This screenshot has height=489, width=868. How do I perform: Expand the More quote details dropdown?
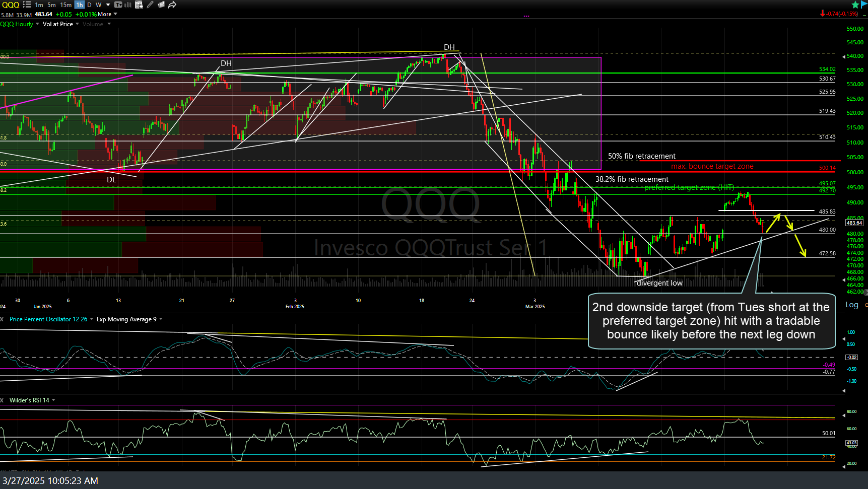(x=107, y=14)
